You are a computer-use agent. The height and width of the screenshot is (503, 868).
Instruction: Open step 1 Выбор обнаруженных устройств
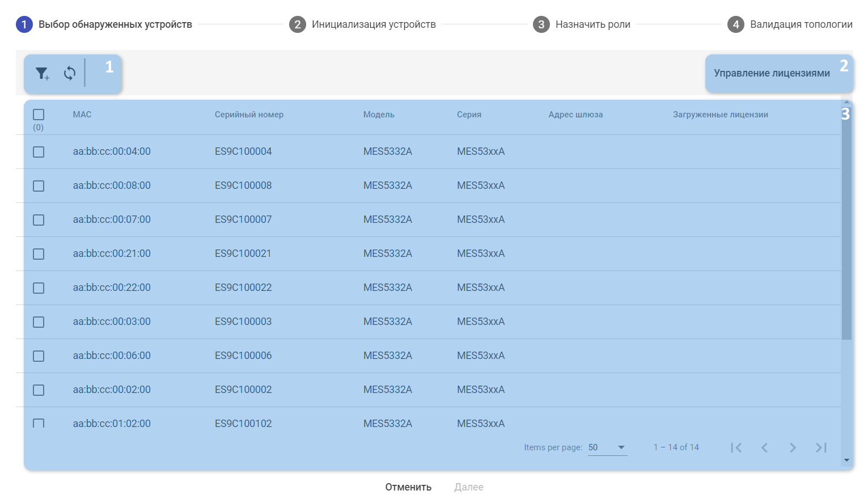(x=104, y=24)
